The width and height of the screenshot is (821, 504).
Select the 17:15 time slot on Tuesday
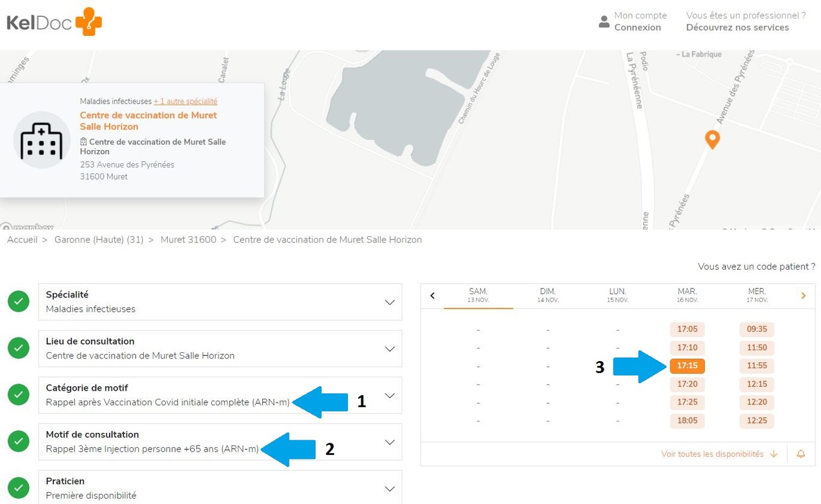[687, 366]
